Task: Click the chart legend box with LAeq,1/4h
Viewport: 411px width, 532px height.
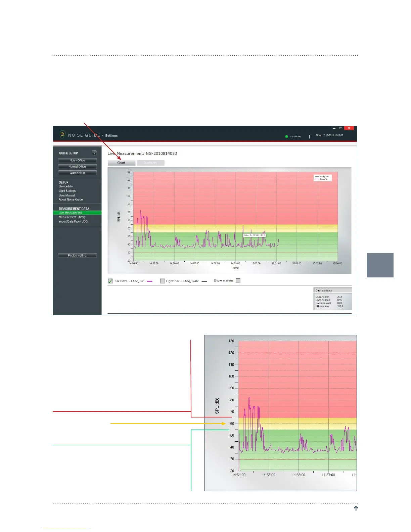Action: 323,178
